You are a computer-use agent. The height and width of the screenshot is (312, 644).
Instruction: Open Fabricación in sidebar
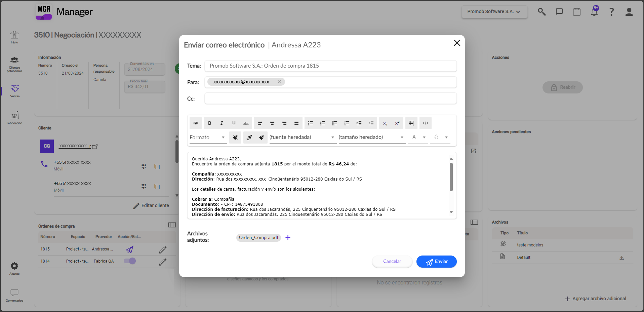(x=14, y=118)
